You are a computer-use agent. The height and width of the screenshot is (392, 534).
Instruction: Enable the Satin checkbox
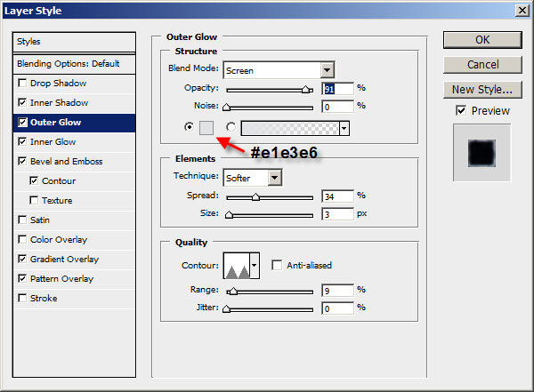pos(22,220)
